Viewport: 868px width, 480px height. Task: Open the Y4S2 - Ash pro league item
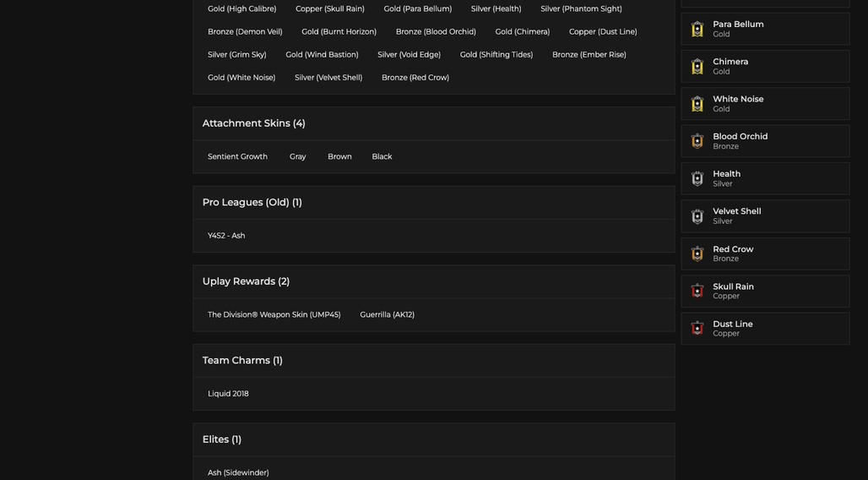tap(226, 236)
